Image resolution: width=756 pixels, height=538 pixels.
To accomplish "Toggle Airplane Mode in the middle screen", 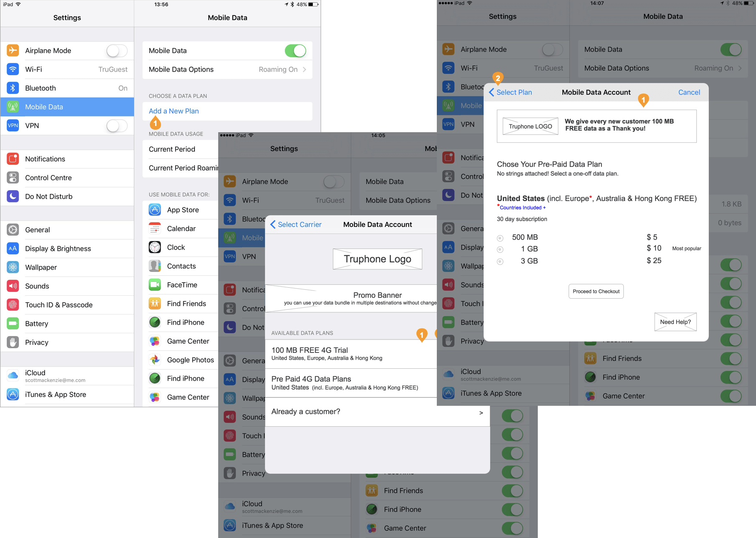I will (334, 182).
